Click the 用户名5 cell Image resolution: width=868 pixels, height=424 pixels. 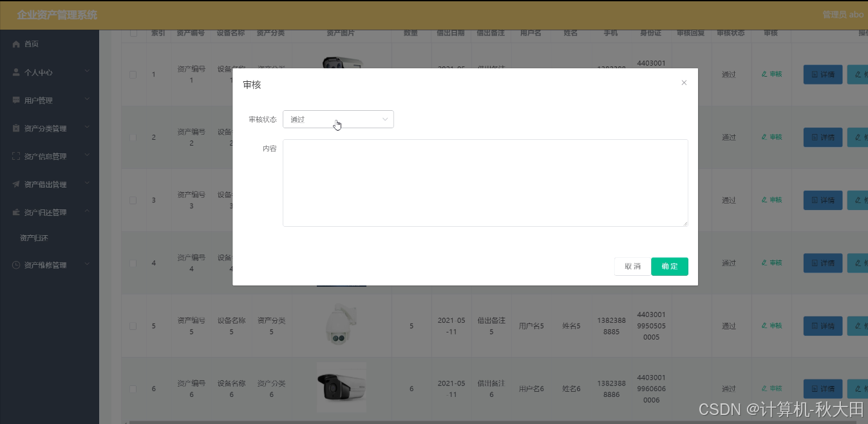click(531, 326)
